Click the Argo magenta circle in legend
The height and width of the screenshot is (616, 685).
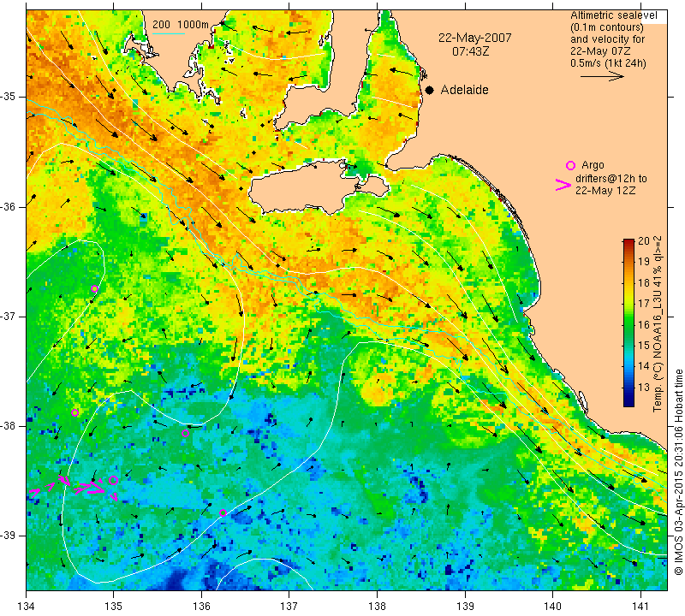tap(570, 165)
